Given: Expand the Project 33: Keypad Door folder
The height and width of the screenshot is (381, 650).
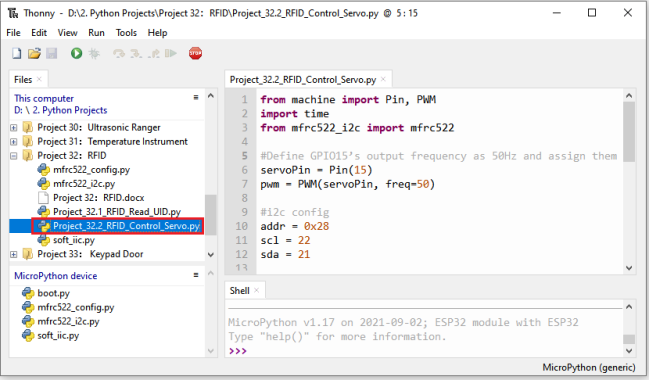Looking at the screenshot, I should tap(14, 254).
